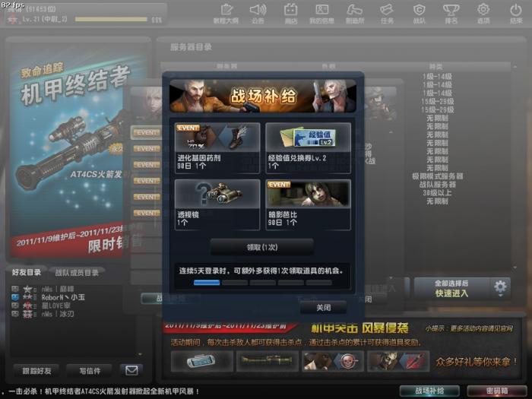
Task: Open 战场补给 button at bottom bar
Action: [429, 391]
